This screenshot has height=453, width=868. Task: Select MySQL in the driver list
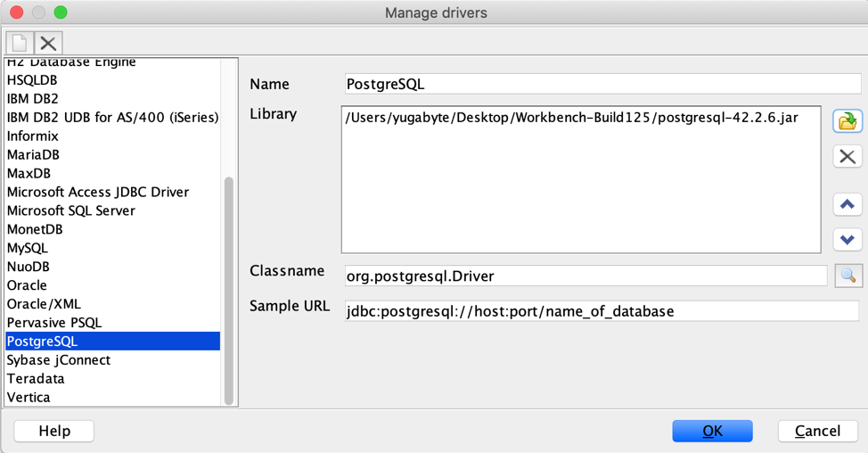pos(28,248)
